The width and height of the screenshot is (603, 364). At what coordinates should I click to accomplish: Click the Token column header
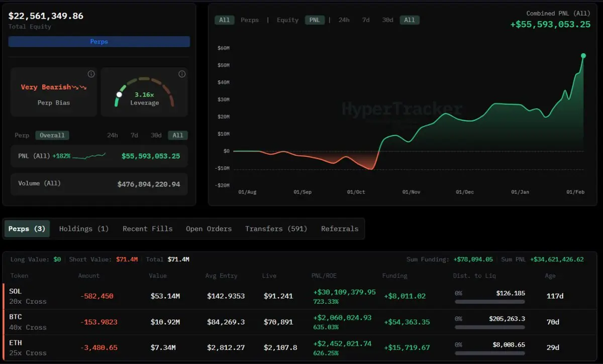click(x=19, y=276)
